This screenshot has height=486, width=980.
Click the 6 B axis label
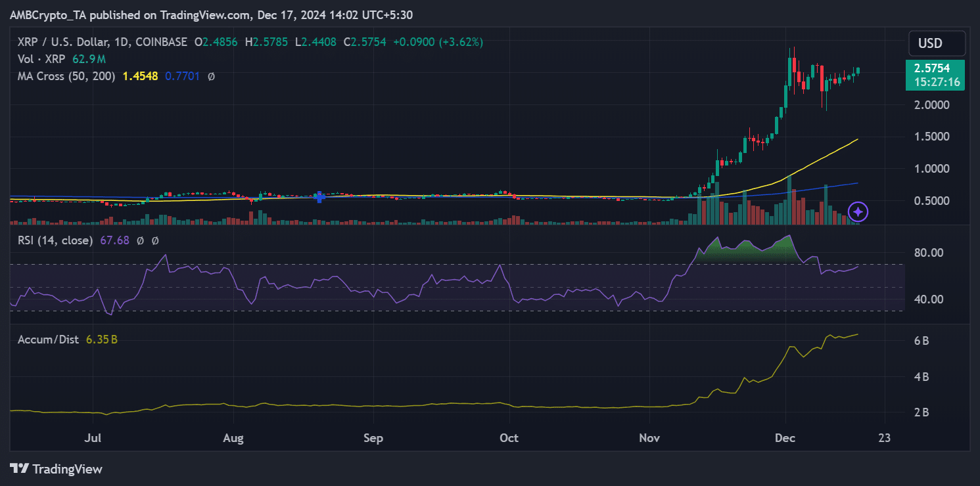coord(921,341)
